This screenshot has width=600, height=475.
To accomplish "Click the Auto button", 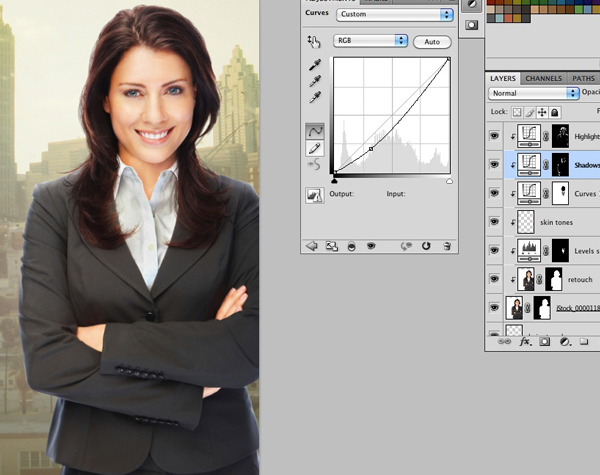I will 432,42.
